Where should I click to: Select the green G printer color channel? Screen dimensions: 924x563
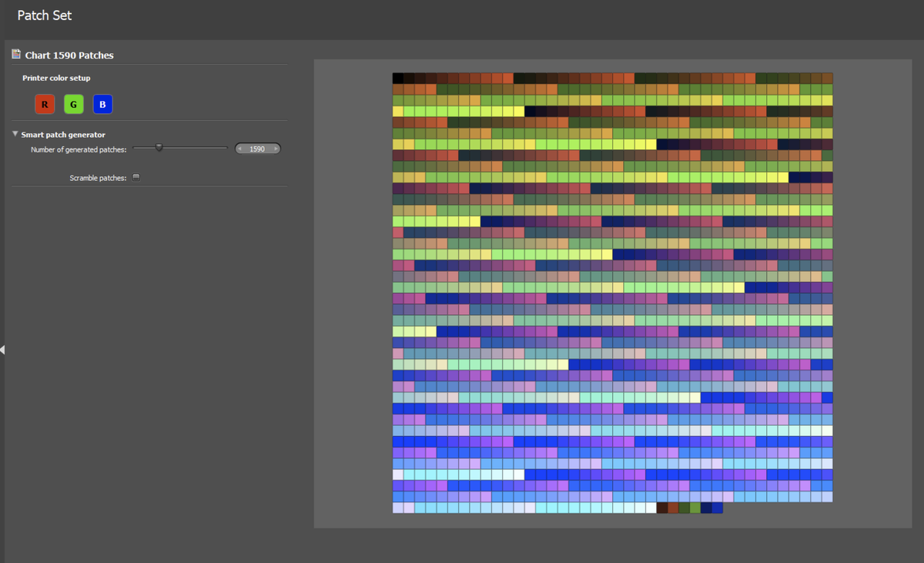tap(73, 104)
